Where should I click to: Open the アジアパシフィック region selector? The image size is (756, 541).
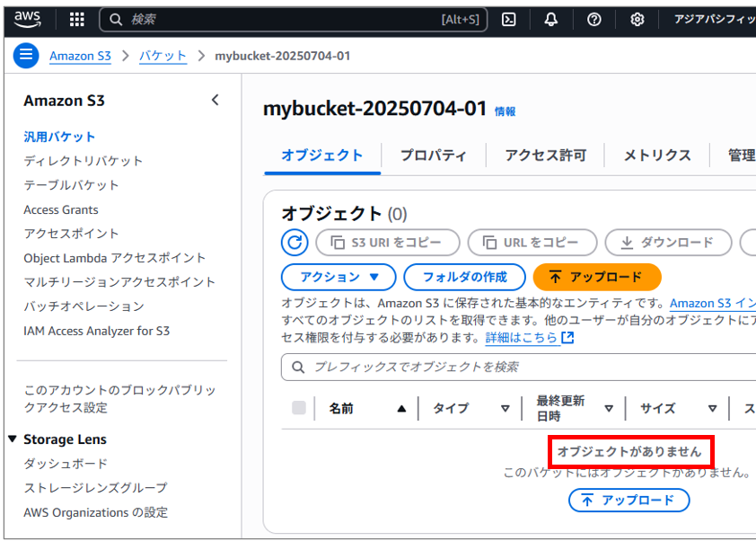click(715, 19)
